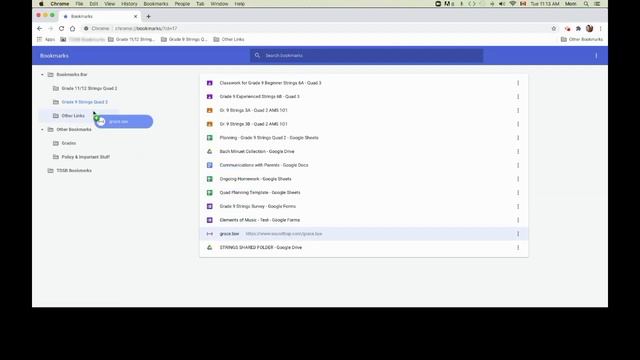Open more actions for Grade 9 Experienced Strings row

pos(518,97)
